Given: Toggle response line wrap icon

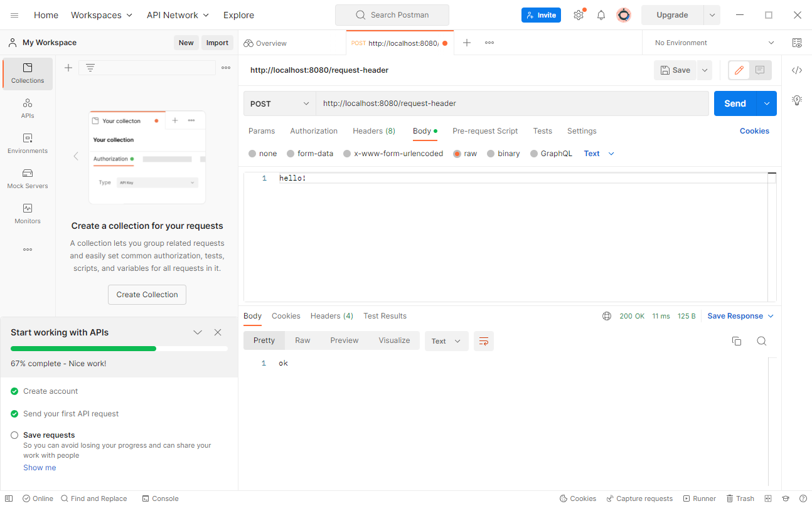Looking at the screenshot, I should [x=484, y=341].
